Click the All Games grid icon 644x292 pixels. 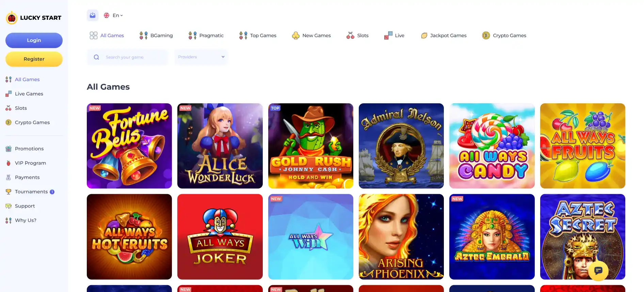(x=94, y=35)
